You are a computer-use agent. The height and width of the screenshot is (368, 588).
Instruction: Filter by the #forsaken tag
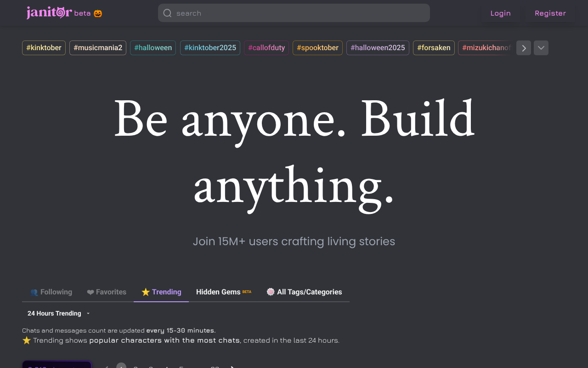434,48
